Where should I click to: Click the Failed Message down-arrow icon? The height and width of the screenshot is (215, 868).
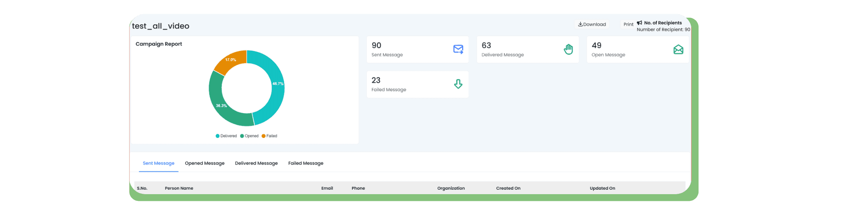(x=458, y=84)
